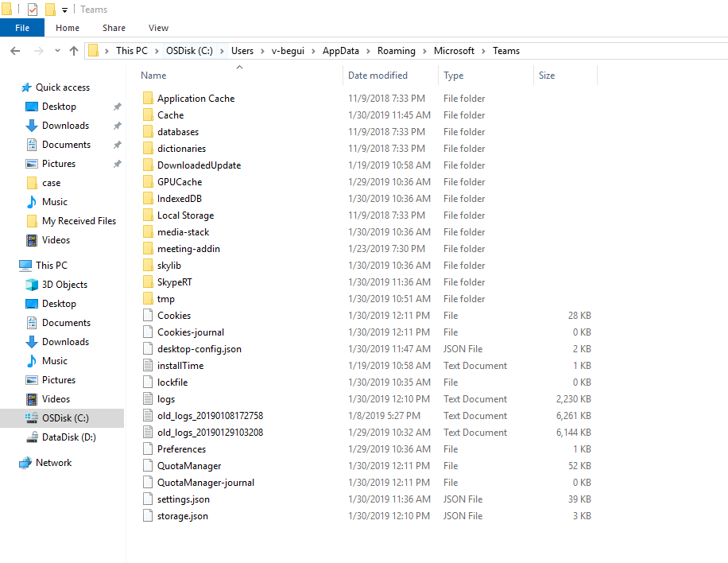Sort by Name column header

click(x=153, y=76)
